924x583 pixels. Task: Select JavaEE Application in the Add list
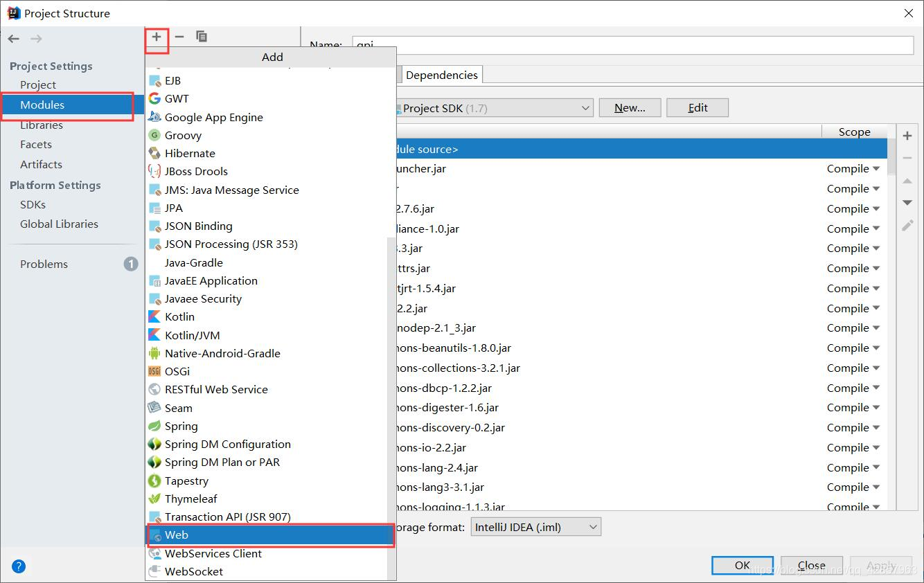tap(267, 280)
